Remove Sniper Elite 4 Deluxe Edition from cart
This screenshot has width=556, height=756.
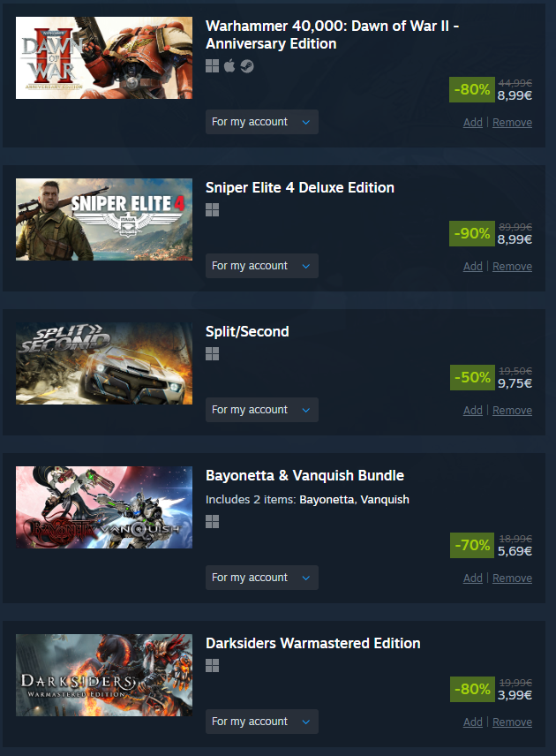[x=512, y=266]
